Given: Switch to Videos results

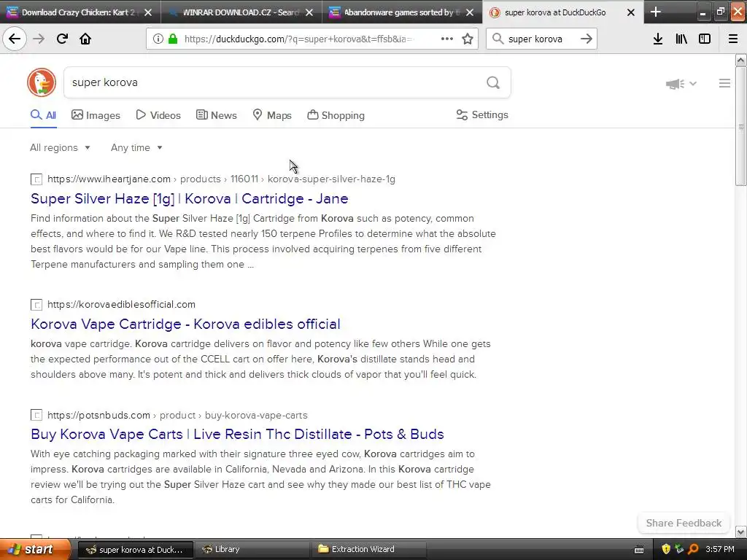Looking at the screenshot, I should tap(158, 115).
